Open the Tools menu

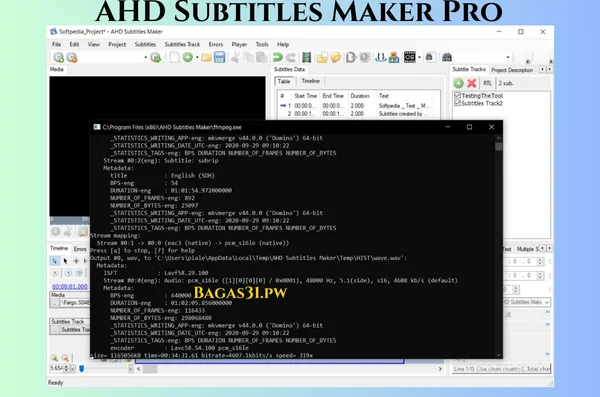tap(262, 44)
